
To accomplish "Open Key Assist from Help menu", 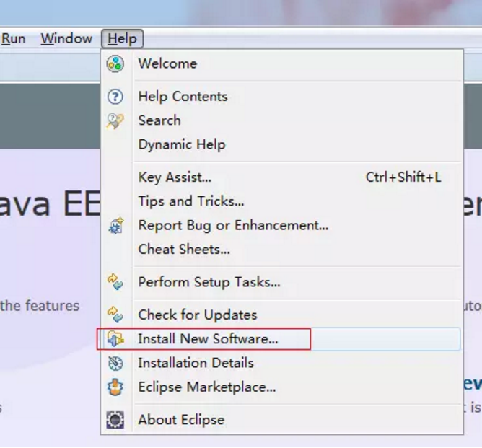I will 281,177.
